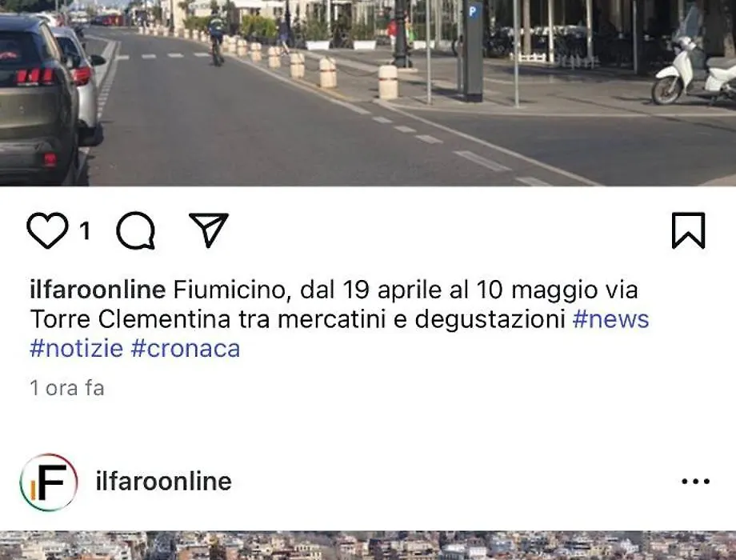
Task: Share post via paper plane icon
Action: coord(209,230)
